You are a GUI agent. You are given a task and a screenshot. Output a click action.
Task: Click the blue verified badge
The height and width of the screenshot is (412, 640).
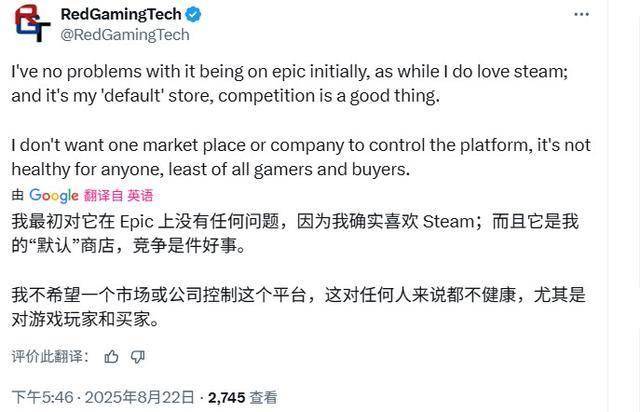(193, 15)
